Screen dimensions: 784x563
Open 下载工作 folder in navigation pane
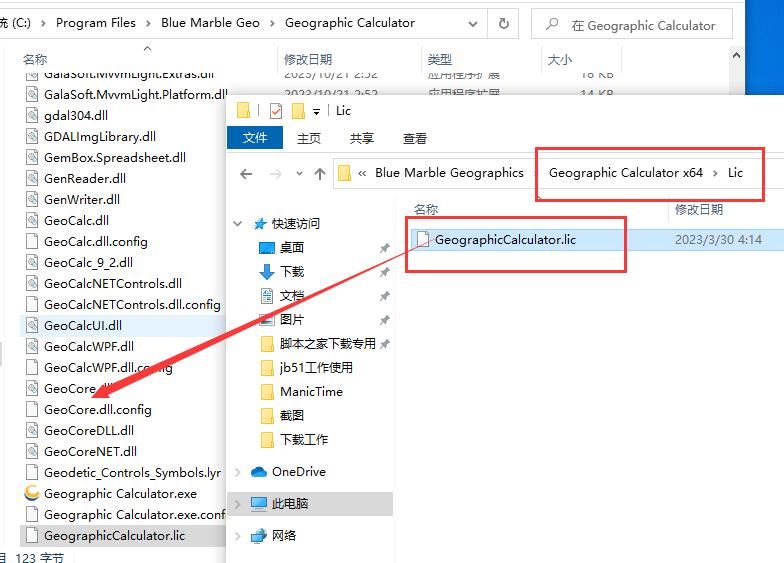click(x=304, y=440)
